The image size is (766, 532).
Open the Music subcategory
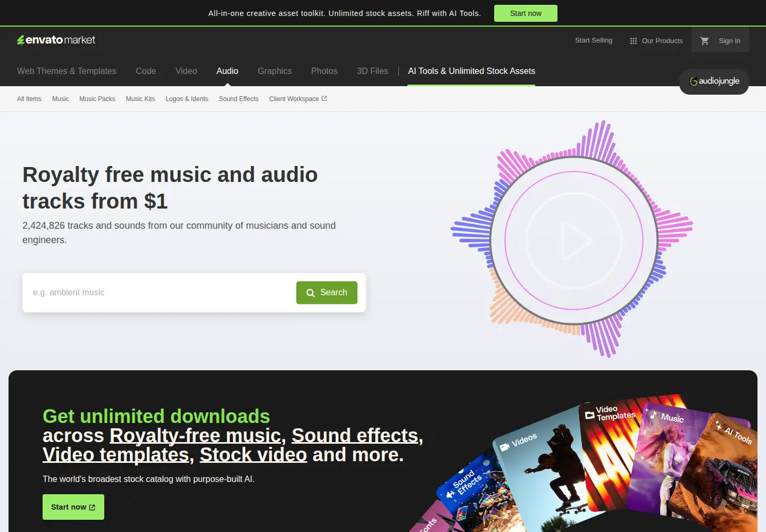click(61, 99)
